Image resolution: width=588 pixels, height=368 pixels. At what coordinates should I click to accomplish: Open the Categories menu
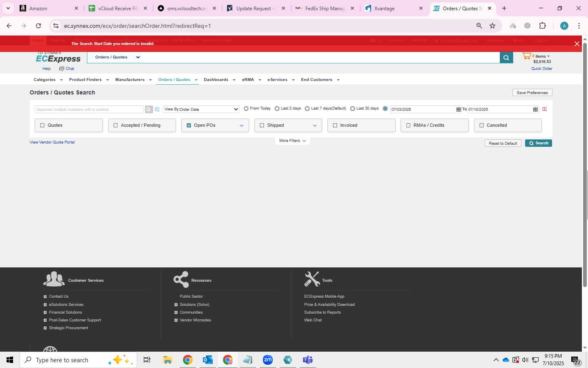point(48,80)
